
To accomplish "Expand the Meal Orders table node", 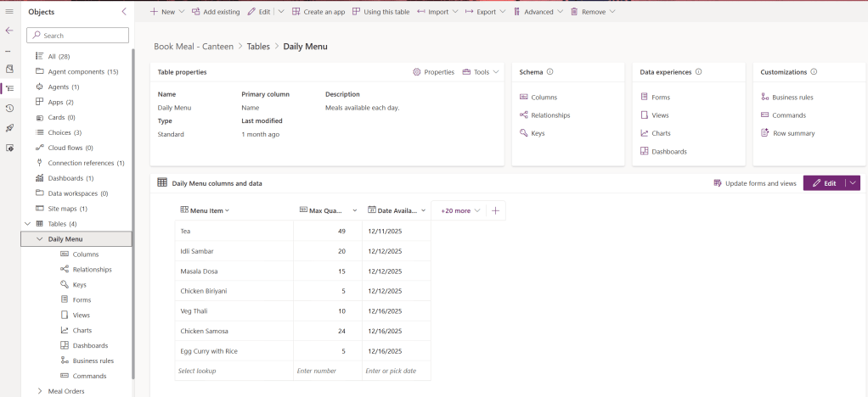I will click(x=40, y=391).
